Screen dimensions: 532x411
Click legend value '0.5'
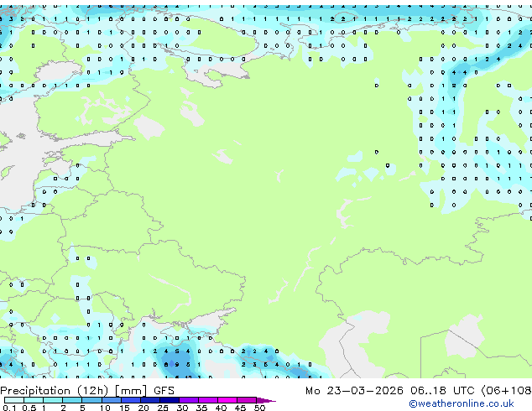29,408
